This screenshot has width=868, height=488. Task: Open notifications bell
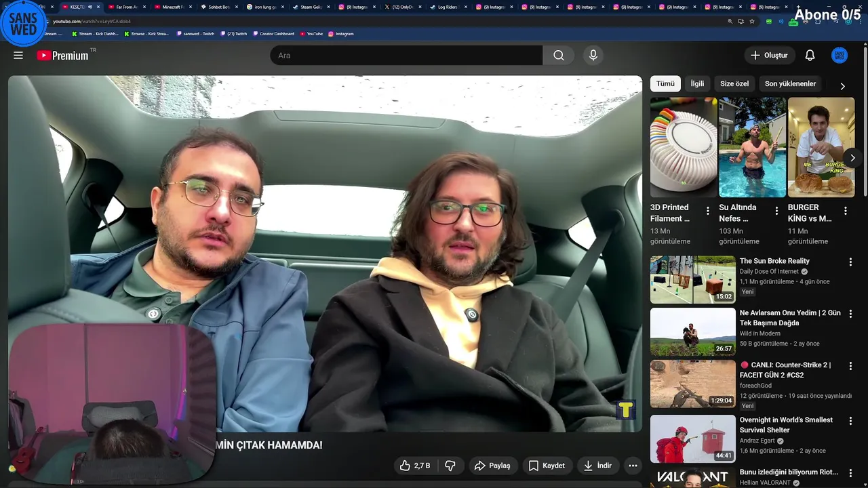(x=810, y=56)
